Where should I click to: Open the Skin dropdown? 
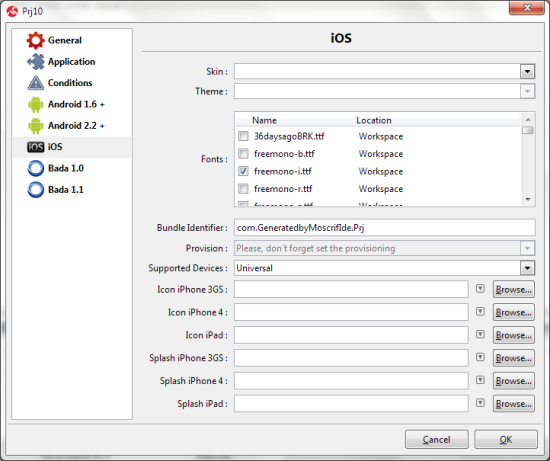point(527,72)
